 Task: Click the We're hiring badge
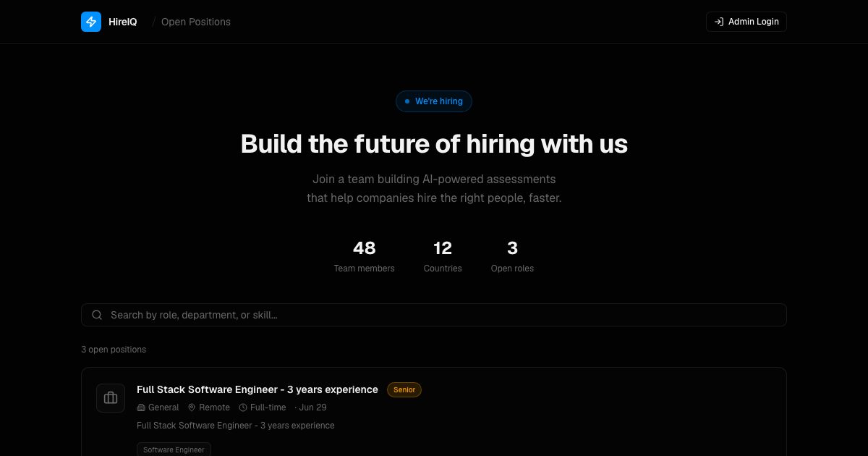click(x=434, y=101)
